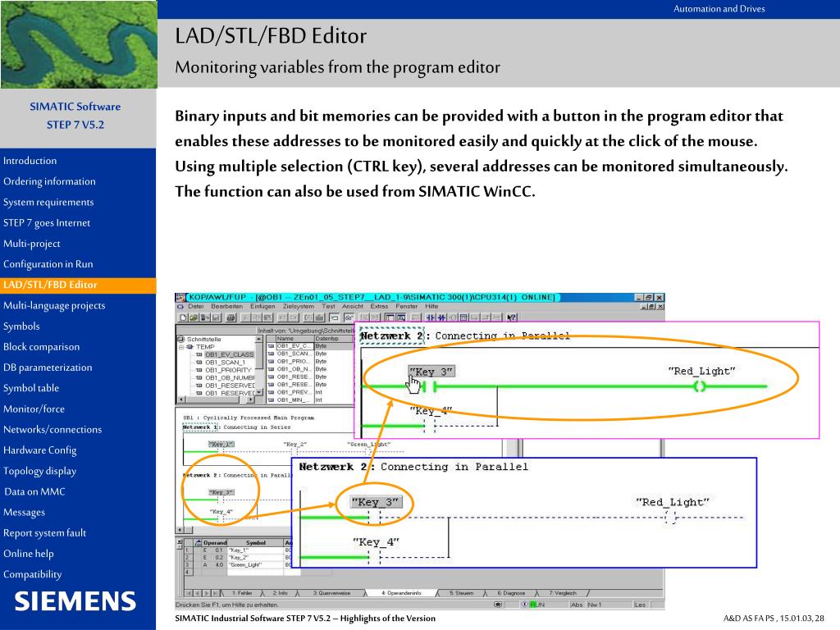The width and height of the screenshot is (840, 630).
Task: Select OB1_PRIORITY in the interface tree
Action: pos(228,370)
